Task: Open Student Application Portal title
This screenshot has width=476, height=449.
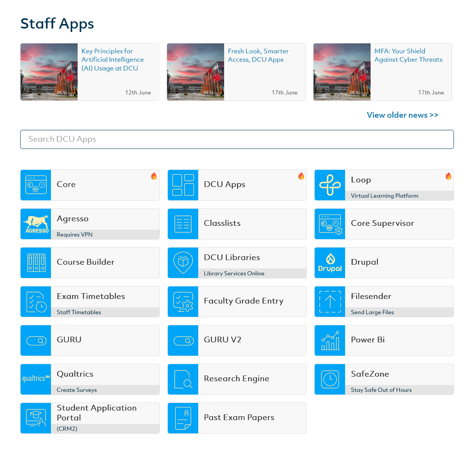Action: (x=97, y=413)
